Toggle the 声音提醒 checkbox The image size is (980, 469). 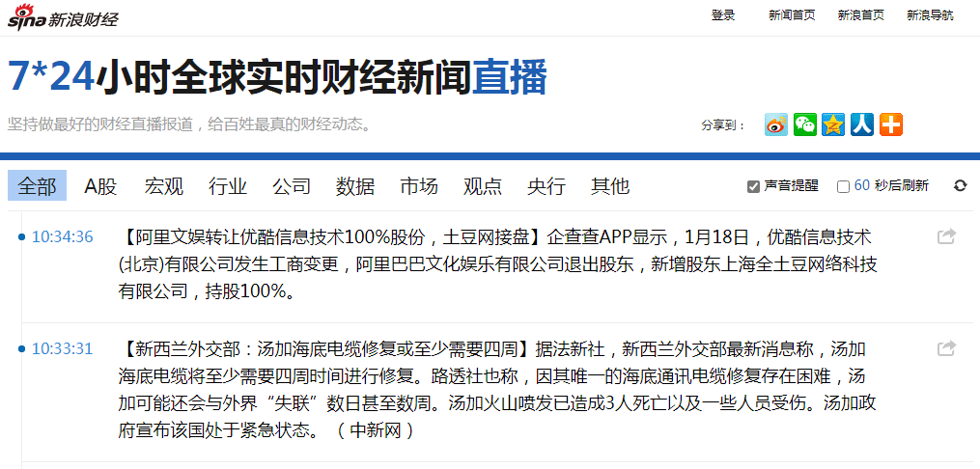tap(753, 186)
